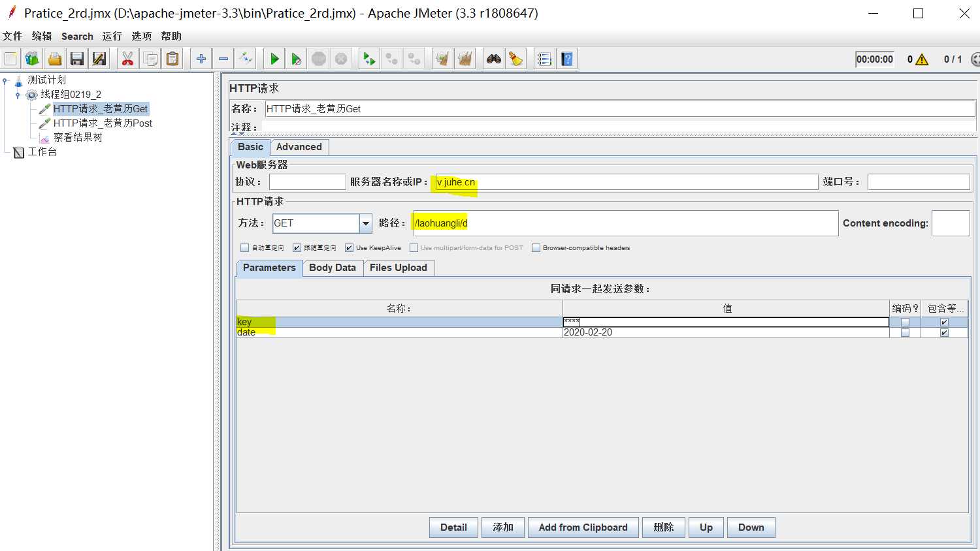The height and width of the screenshot is (551, 980).
Task: Collapse all nodes with minus icon
Action: pos(223,59)
